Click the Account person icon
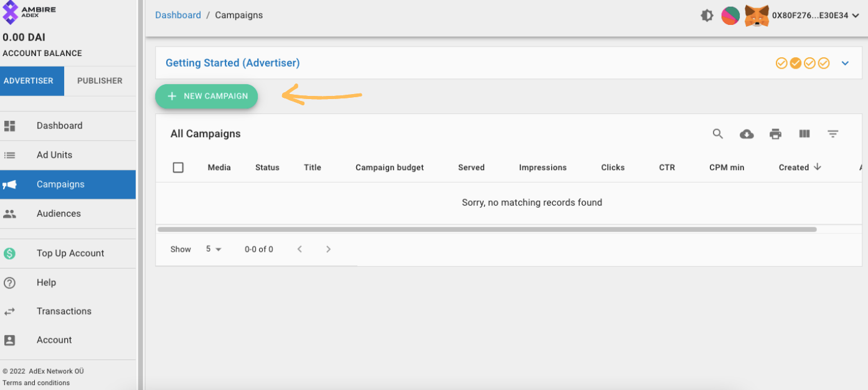 pyautogui.click(x=9, y=340)
